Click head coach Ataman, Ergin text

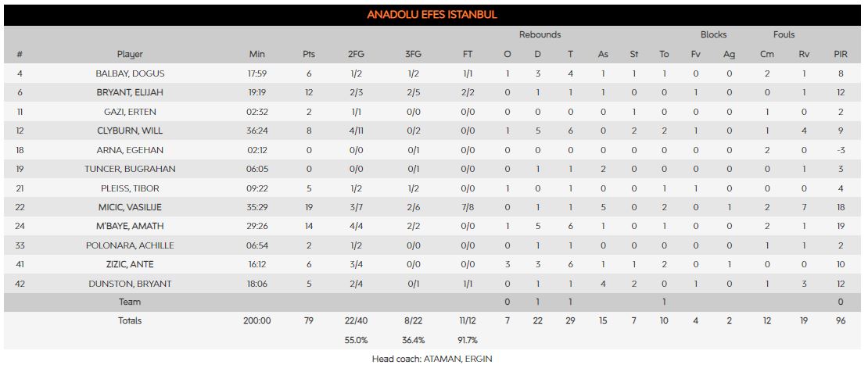tap(433, 359)
